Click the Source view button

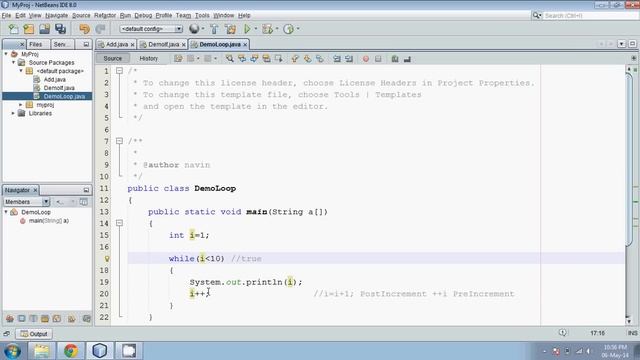tap(113, 58)
